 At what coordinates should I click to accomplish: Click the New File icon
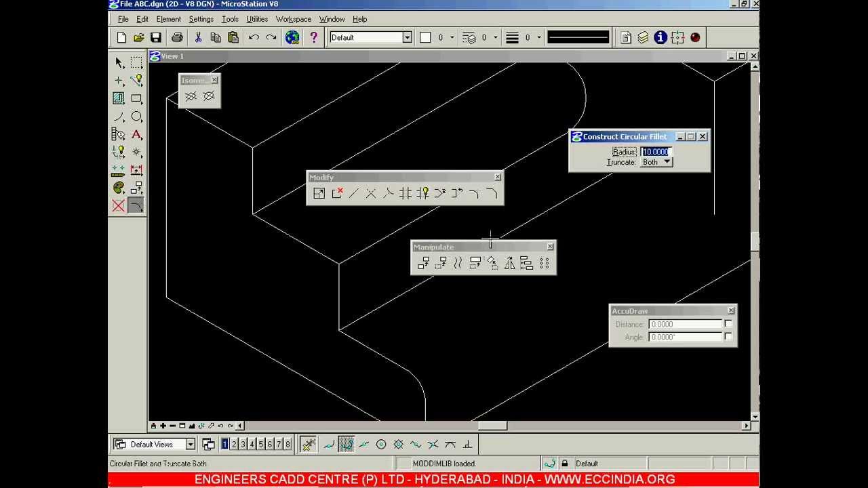(121, 37)
